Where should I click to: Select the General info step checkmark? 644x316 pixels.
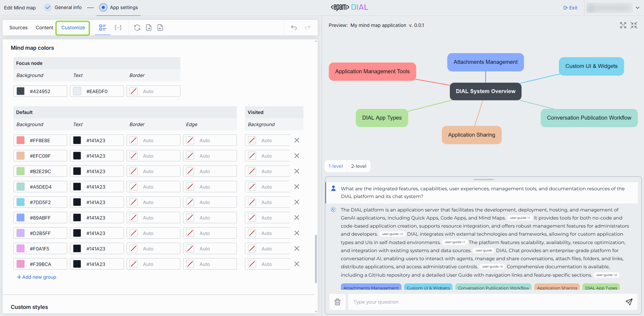point(48,7)
